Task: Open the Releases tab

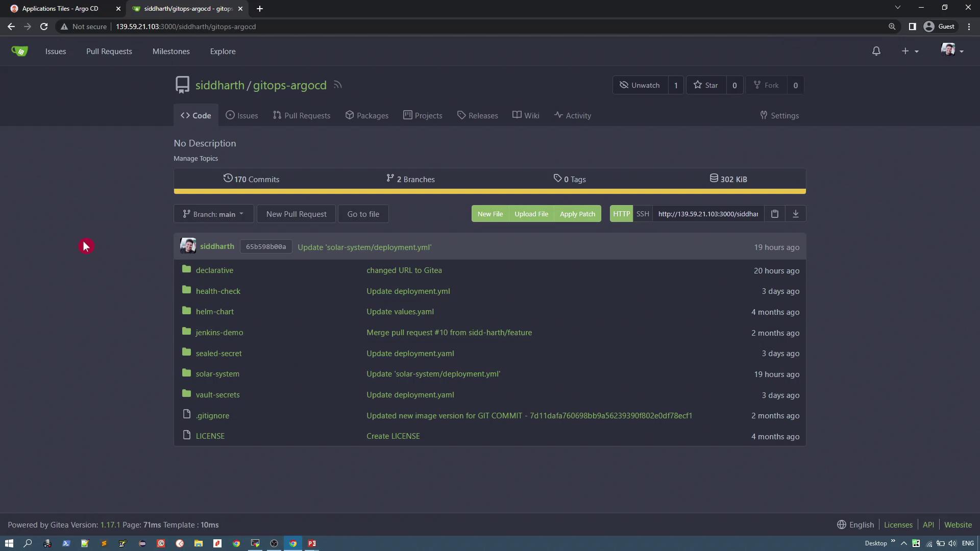Action: click(x=477, y=116)
